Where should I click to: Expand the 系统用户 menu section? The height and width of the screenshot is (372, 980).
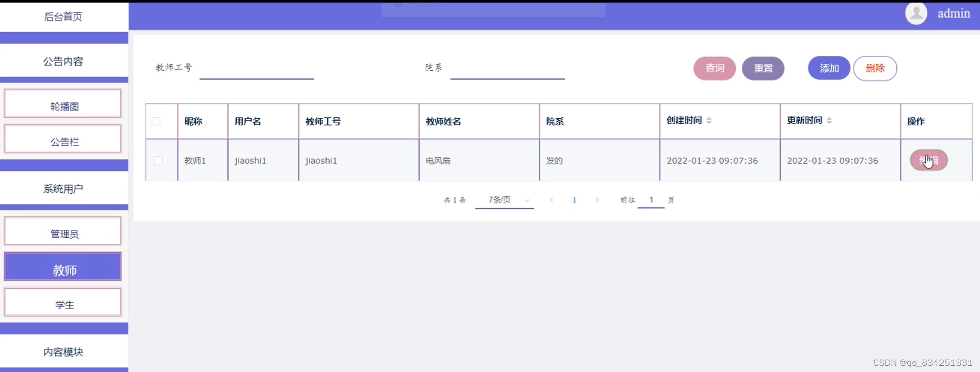pos(64,189)
